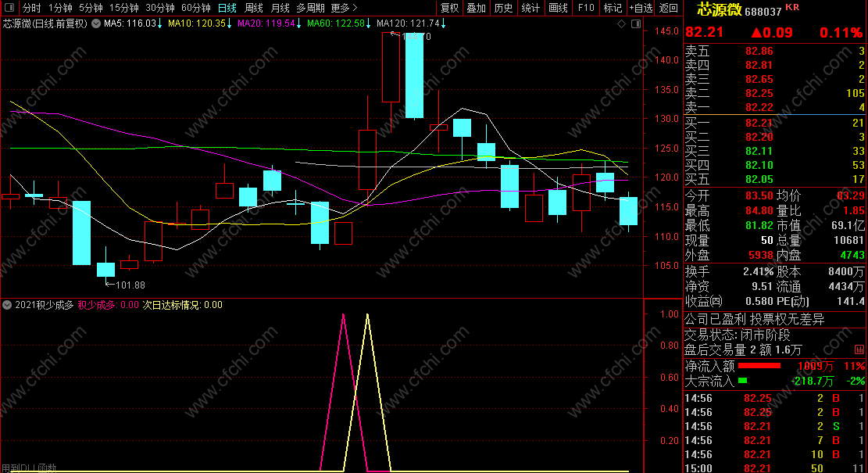Click the low price marker 101.88
Image resolution: width=868 pixels, height=473 pixels.
[126, 285]
